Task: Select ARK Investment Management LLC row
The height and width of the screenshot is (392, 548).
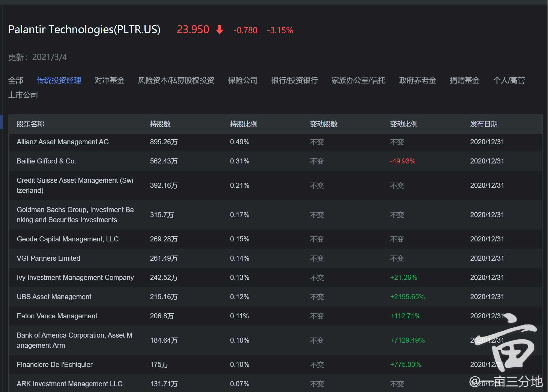Action: point(276,383)
